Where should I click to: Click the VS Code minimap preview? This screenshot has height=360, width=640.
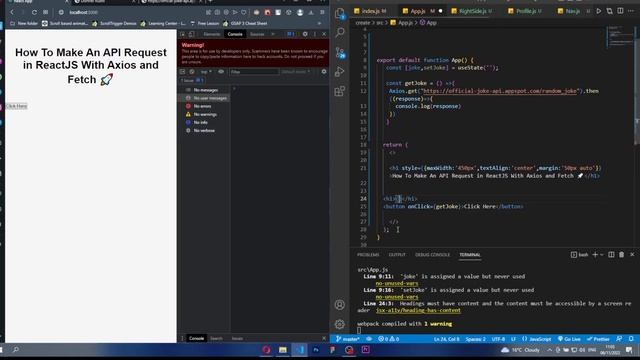pos(619,37)
